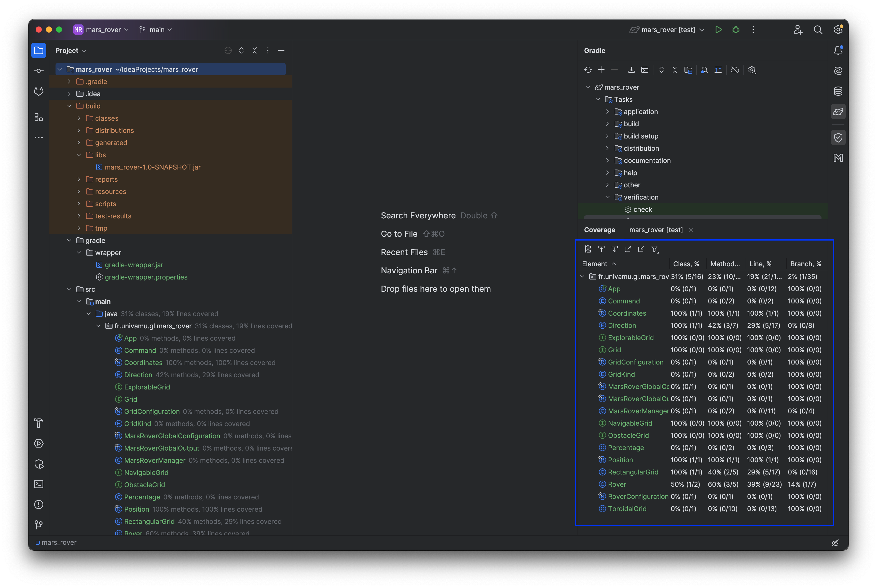The width and height of the screenshot is (877, 588).
Task: Open IDE settings gear in title bar
Action: (x=838, y=30)
